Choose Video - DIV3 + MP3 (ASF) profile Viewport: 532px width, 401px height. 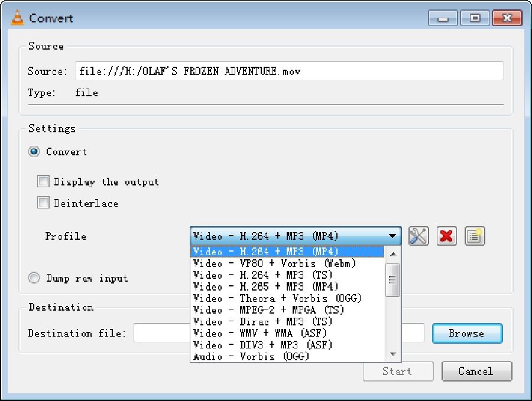point(288,345)
